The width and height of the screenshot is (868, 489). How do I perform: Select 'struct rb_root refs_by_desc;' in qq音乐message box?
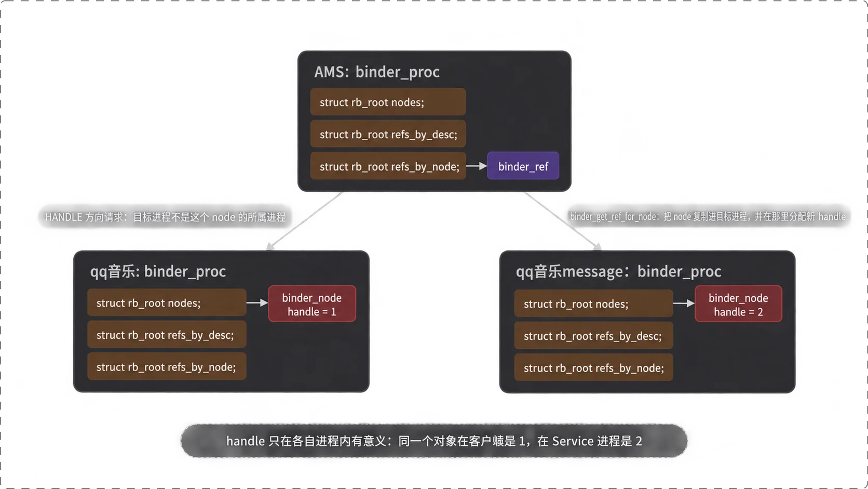click(x=593, y=336)
